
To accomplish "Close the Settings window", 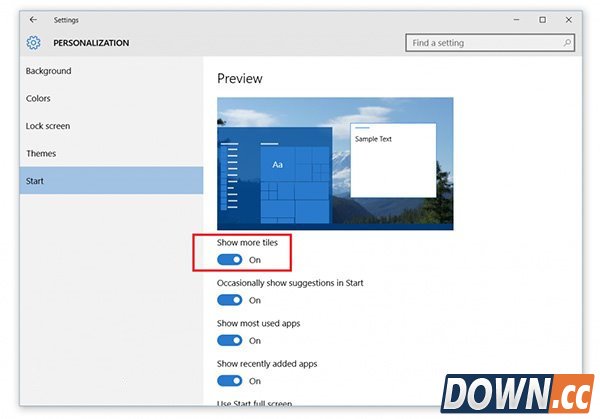I will pyautogui.click(x=570, y=19).
